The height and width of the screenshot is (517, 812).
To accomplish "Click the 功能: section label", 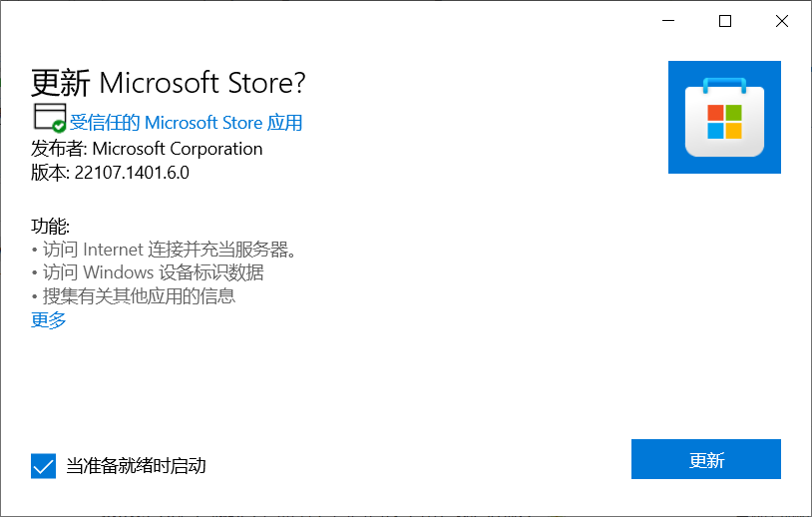I will (x=50, y=226).
